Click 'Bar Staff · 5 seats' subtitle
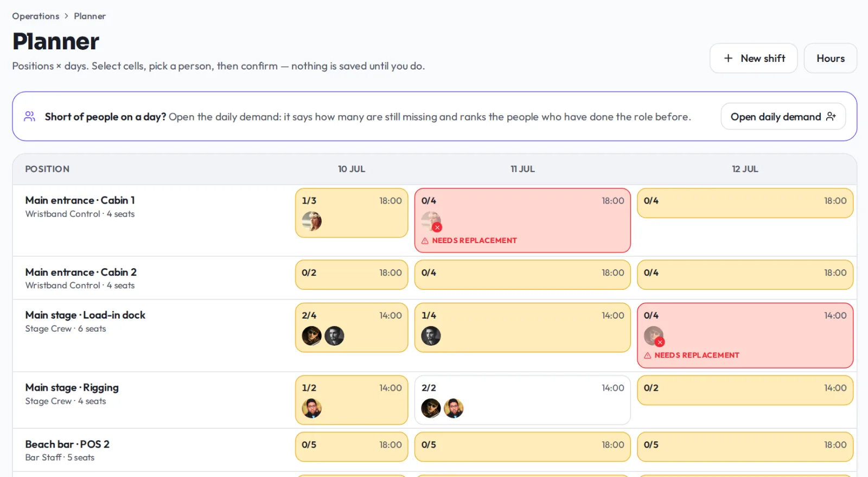The width and height of the screenshot is (868, 477). coord(60,457)
